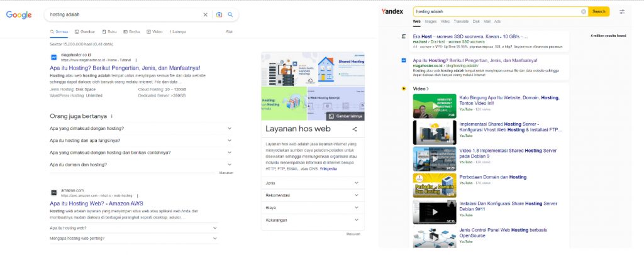Switch to Google Gambar tab

85,31
